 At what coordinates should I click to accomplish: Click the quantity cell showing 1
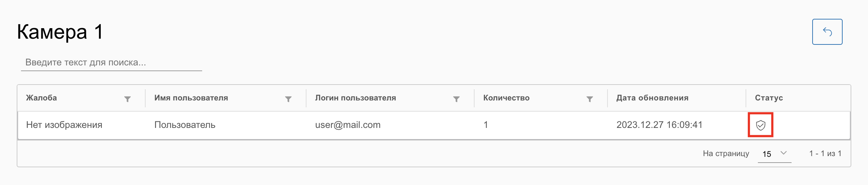pyautogui.click(x=486, y=125)
